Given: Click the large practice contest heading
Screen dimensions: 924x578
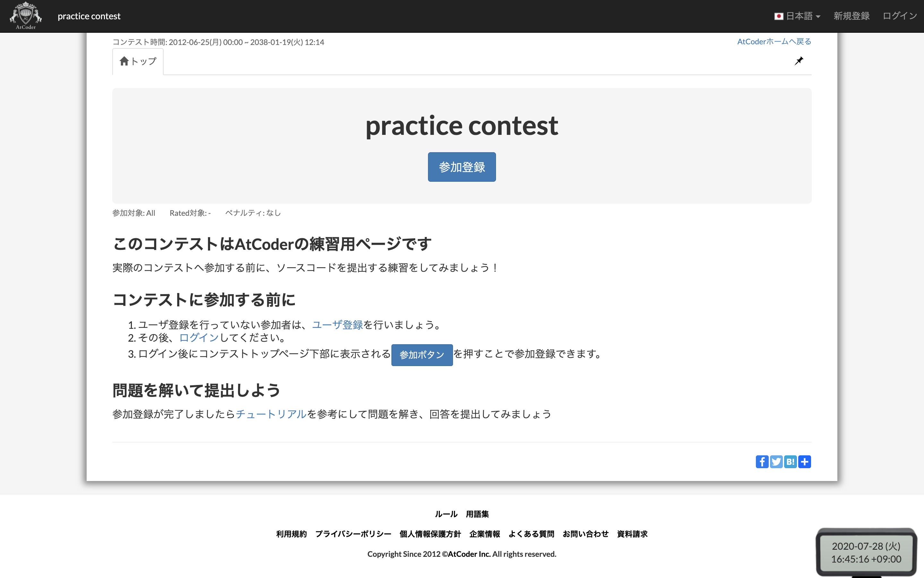Looking at the screenshot, I should 462,126.
